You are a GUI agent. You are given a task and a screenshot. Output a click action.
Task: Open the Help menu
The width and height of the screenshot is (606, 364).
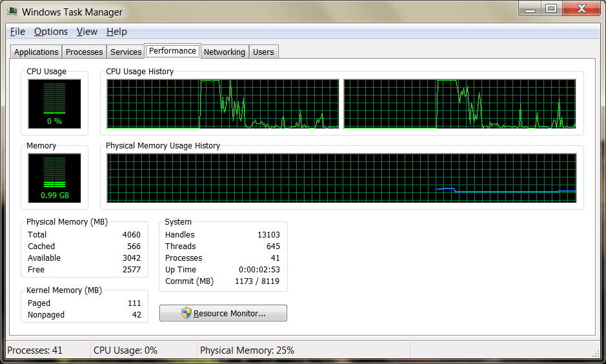[117, 32]
